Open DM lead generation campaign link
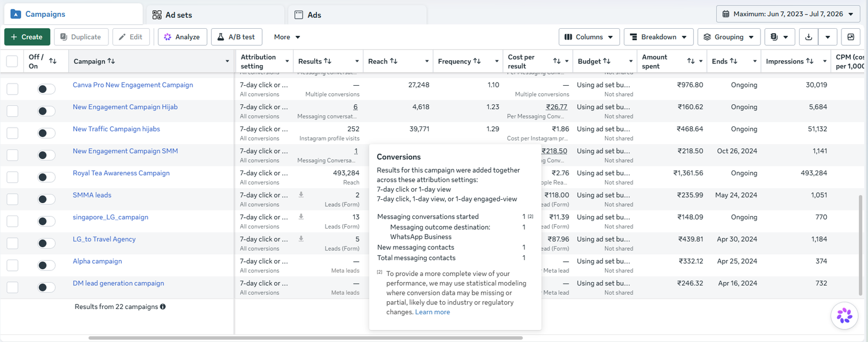Image resolution: width=868 pixels, height=342 pixels. [118, 283]
